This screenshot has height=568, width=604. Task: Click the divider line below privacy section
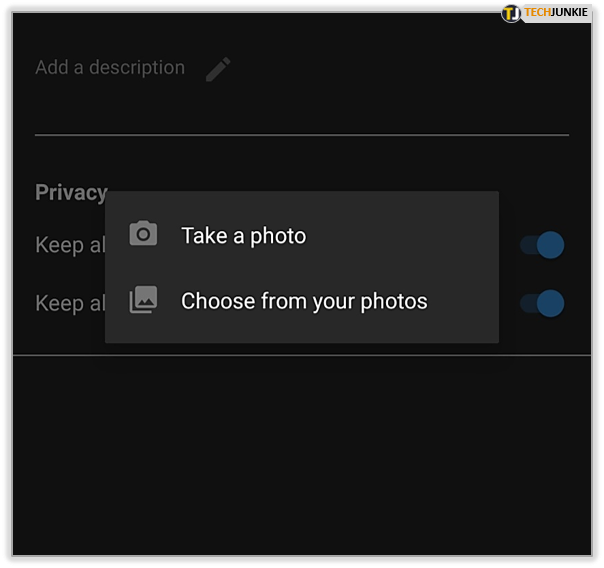(302, 355)
